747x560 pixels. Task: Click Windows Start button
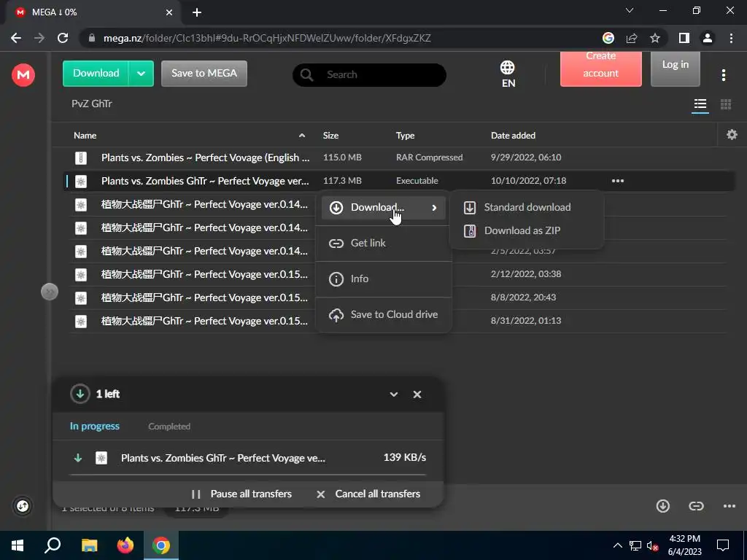[18, 545]
